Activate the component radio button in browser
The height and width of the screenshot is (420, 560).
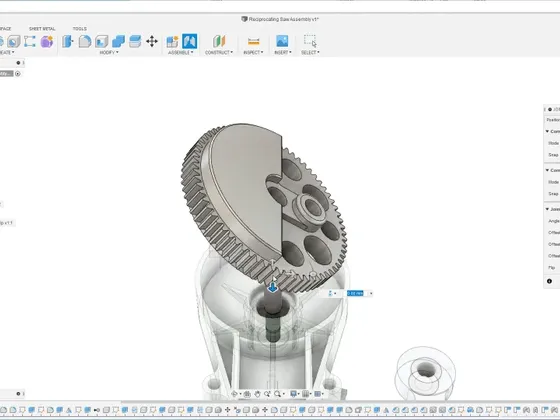coord(18,74)
